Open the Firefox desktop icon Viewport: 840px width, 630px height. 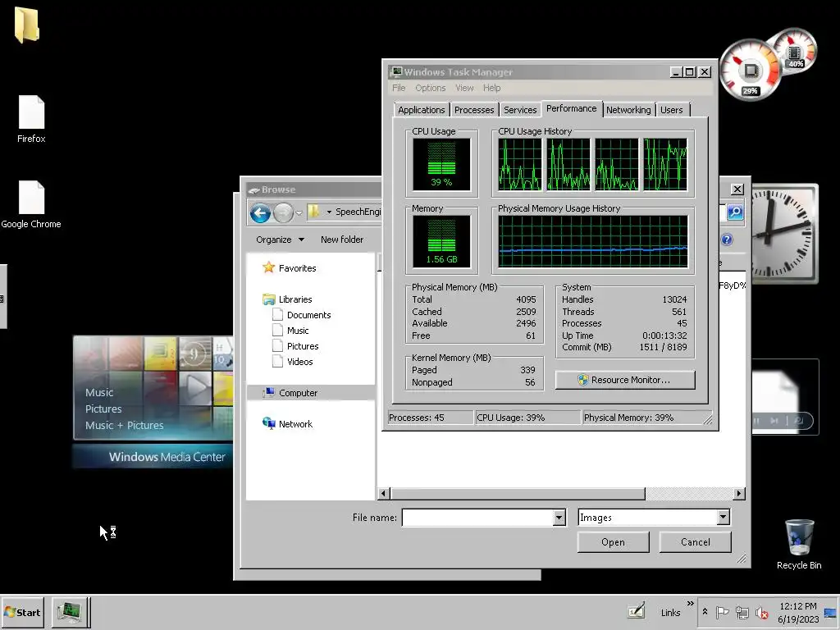click(31, 119)
